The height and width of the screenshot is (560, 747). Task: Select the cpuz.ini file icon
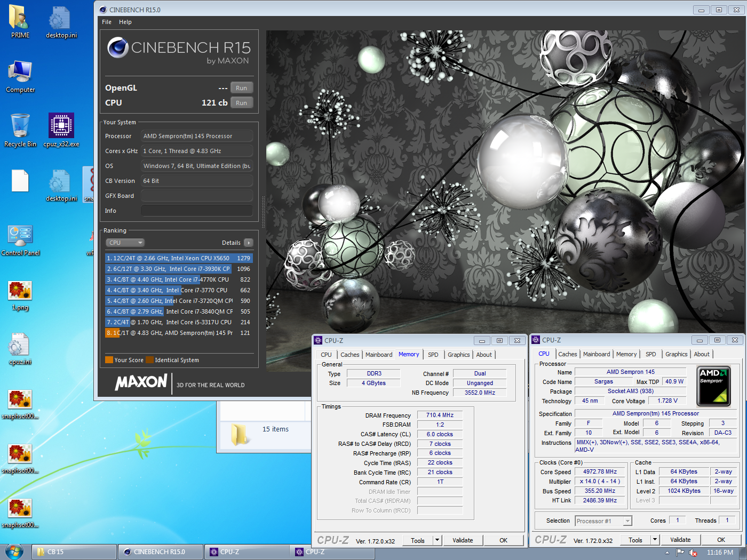(20, 349)
